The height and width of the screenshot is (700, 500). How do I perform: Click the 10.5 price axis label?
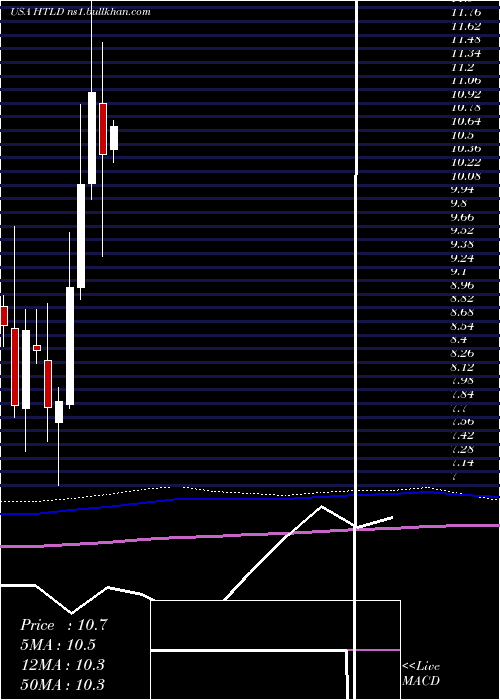(x=462, y=135)
